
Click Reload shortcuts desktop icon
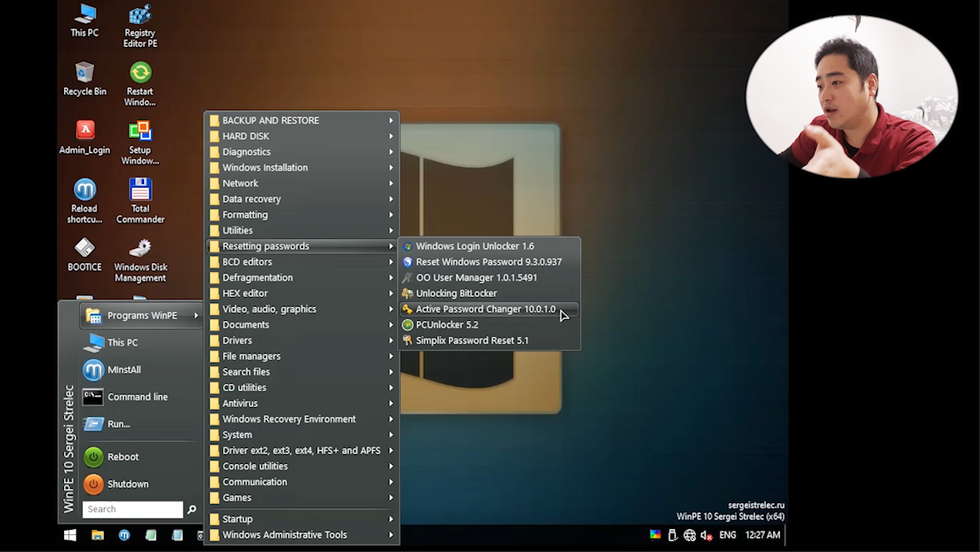pos(84,201)
